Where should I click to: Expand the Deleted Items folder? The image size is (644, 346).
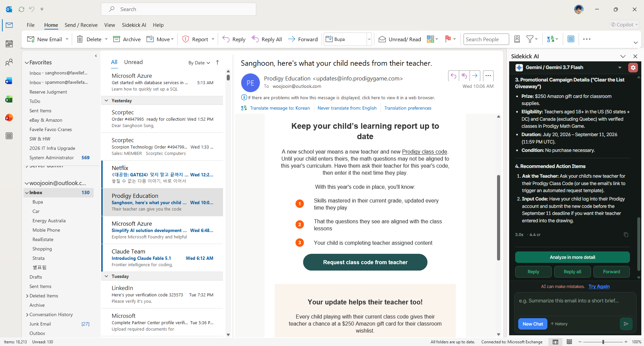point(27,296)
